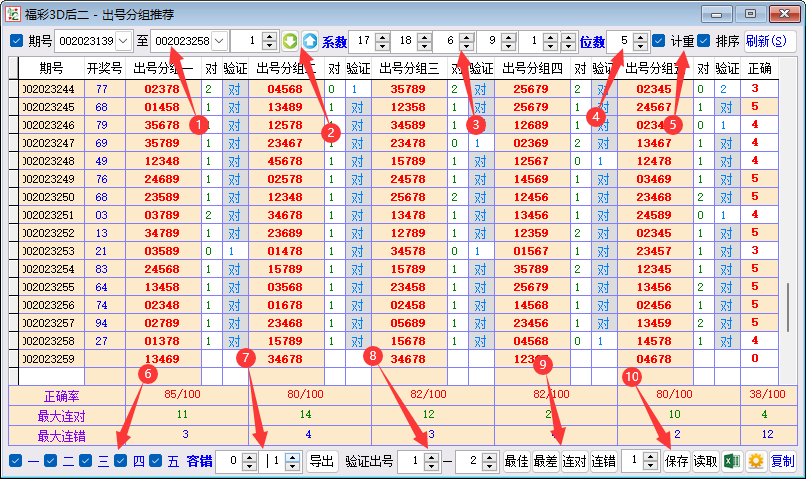The image size is (806, 479).
Task: Open settings with the gear icon
Action: click(756, 461)
